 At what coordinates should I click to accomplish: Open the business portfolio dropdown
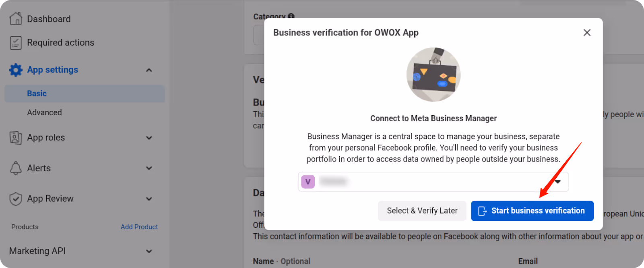(x=557, y=182)
